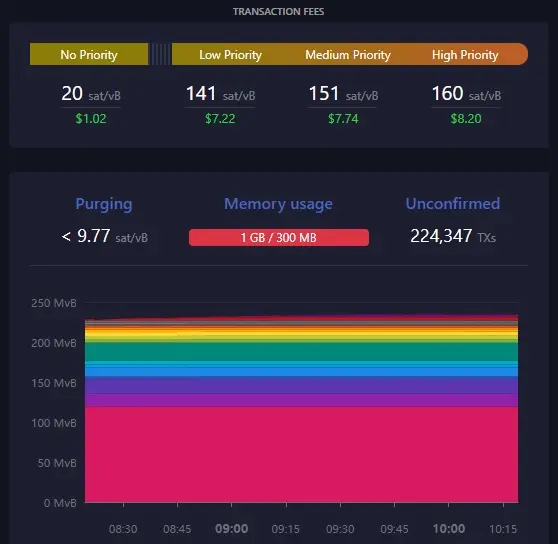Click the Unconfirmed label

click(453, 204)
